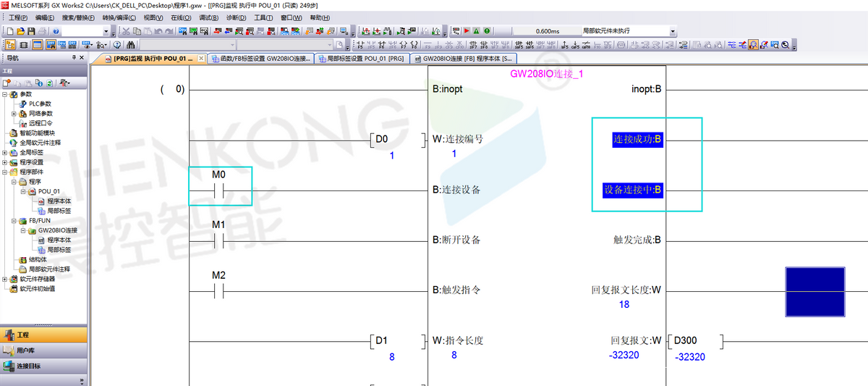The image size is (868, 386).
Task: Click the Open project folder icon
Action: click(20, 31)
